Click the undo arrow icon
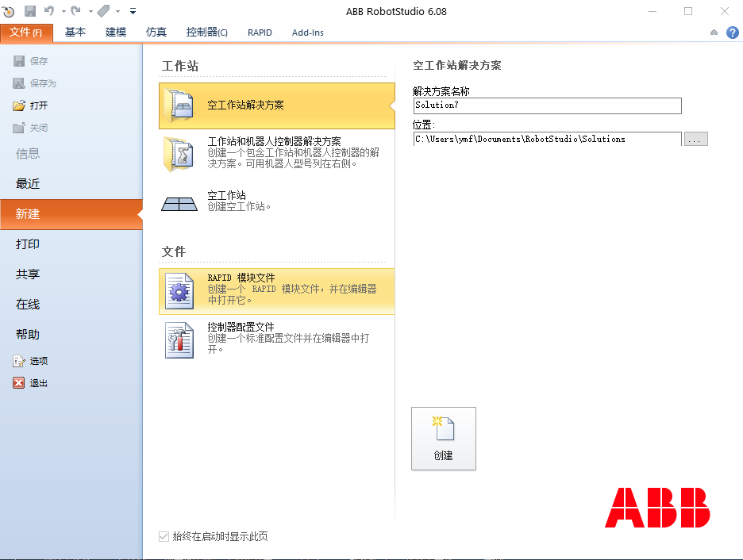 tap(49, 10)
